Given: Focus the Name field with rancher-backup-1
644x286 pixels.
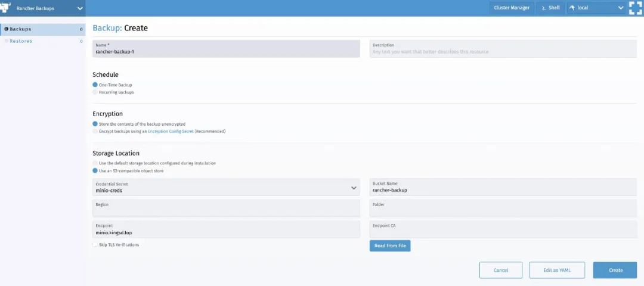Looking at the screenshot, I should [227, 48].
